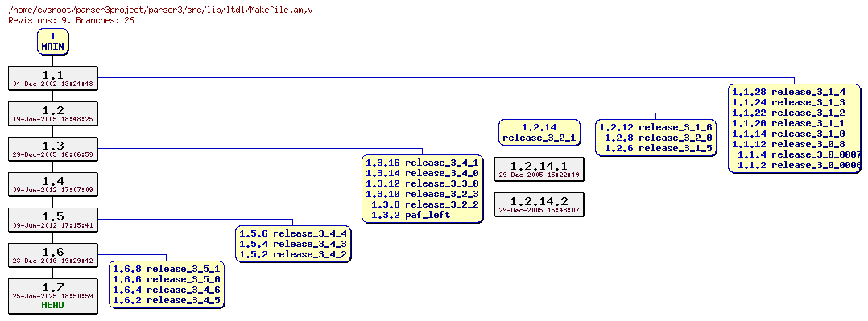Open the MAIN branch box

[53, 42]
